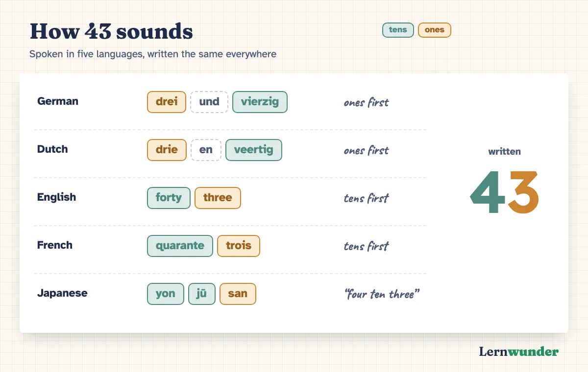
Task: Click the "four ten three" note
Action: [382, 294]
